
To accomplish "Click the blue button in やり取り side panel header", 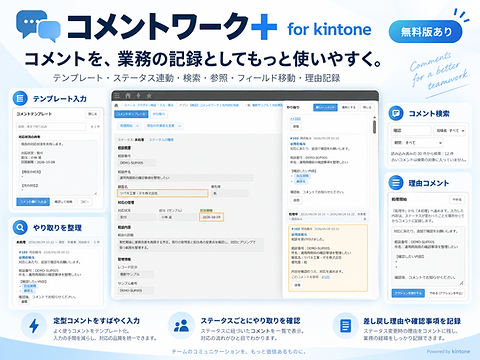I will tap(325, 107).
